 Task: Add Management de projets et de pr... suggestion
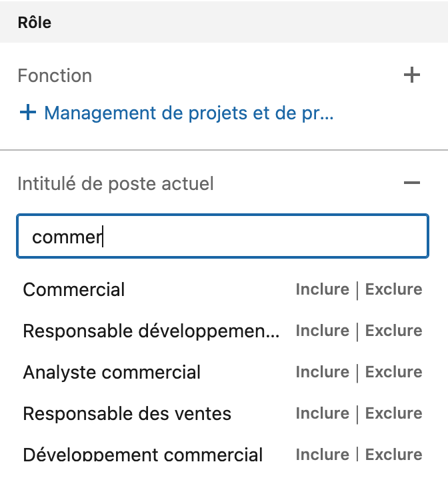pyautogui.click(x=176, y=113)
